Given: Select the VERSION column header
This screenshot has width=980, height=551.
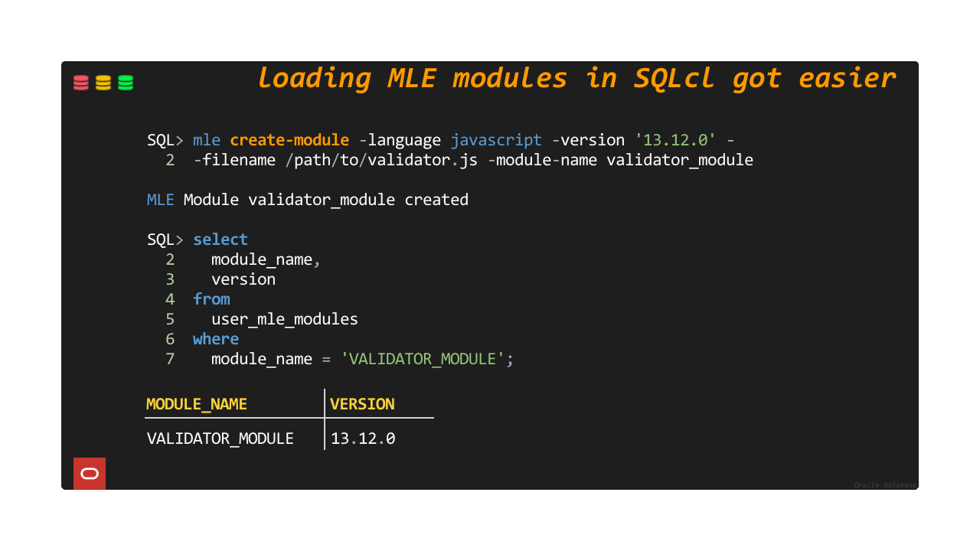Looking at the screenshot, I should tap(361, 403).
